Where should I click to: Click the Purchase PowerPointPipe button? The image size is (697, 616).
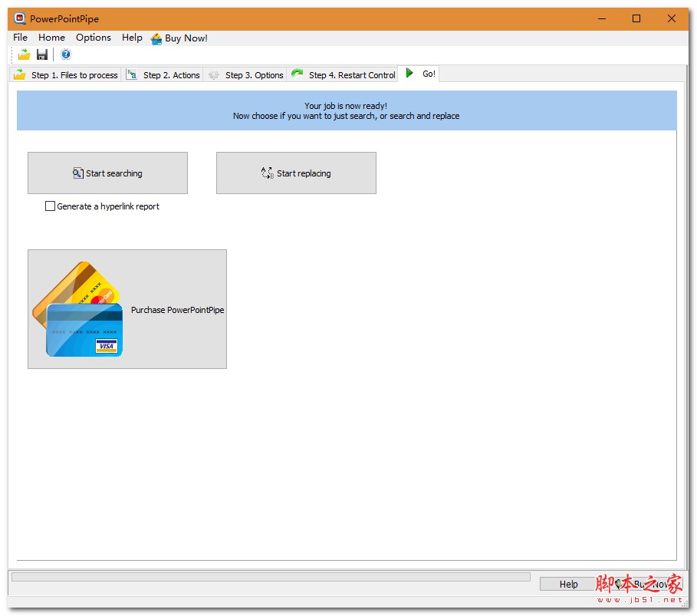click(x=127, y=309)
